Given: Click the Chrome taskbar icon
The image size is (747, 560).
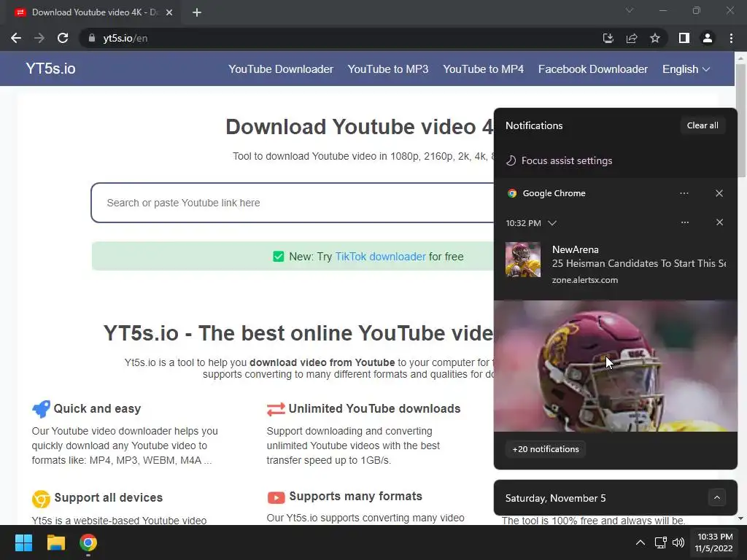Looking at the screenshot, I should click(88, 542).
